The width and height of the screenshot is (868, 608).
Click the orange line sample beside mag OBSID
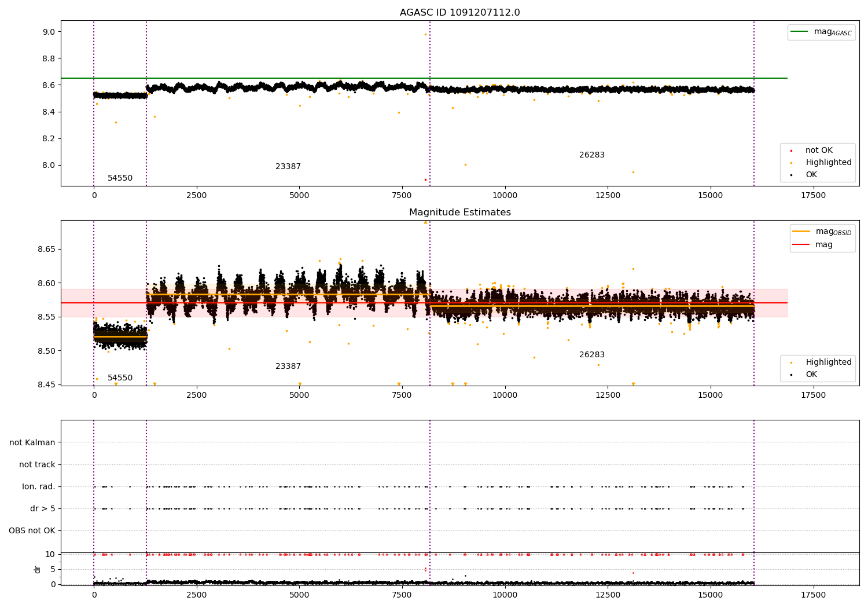(x=801, y=232)
